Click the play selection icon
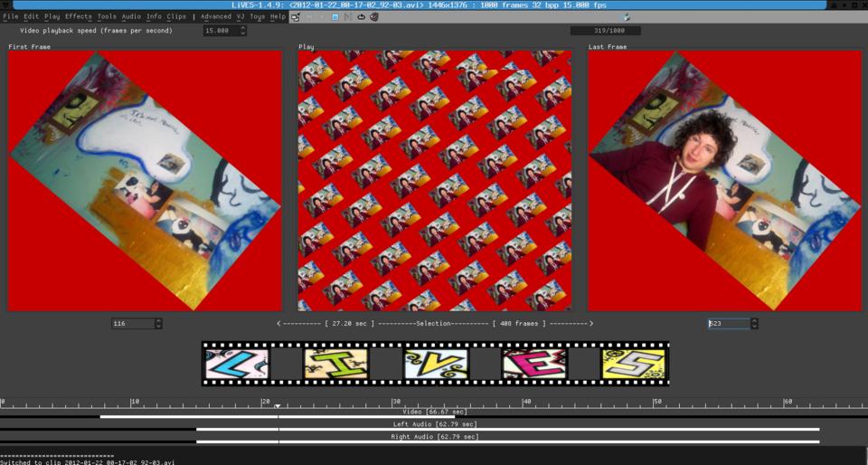The image size is (868, 465). point(348,16)
